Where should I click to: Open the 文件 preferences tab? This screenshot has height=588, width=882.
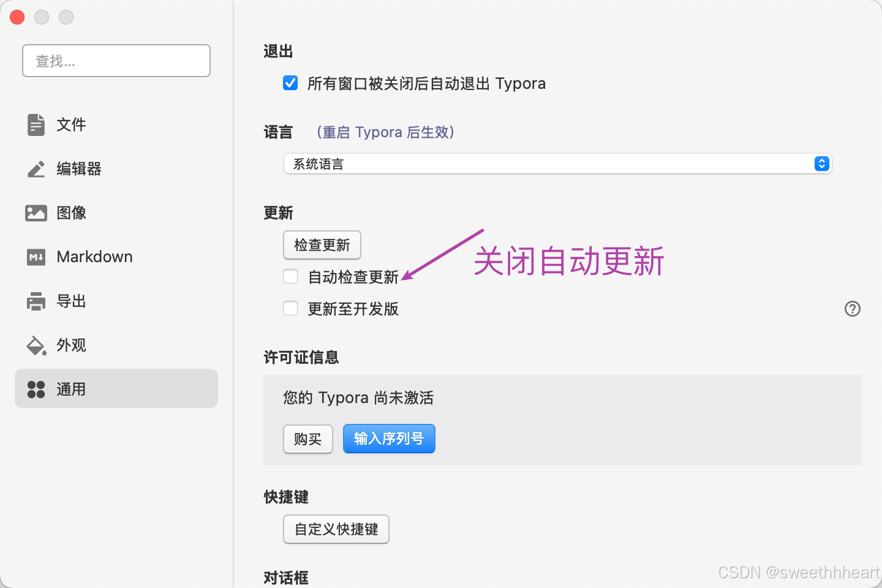(x=116, y=124)
